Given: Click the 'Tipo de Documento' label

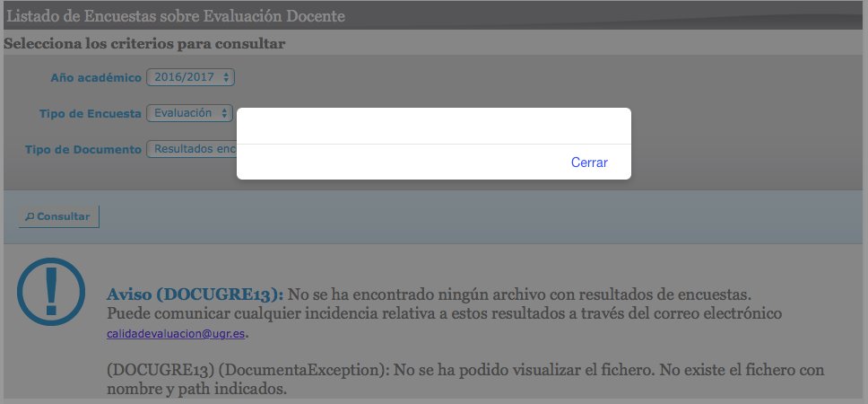Looking at the screenshot, I should 83,150.
